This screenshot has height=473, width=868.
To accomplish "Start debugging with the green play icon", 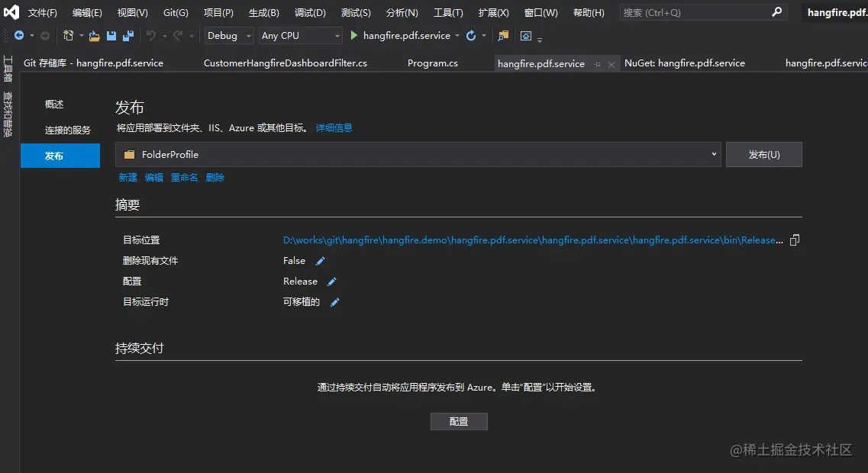I will (x=354, y=35).
